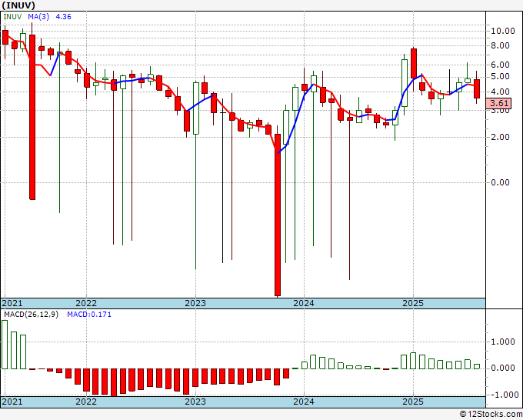This screenshot has height=420, width=523.
Task: Click the 8.00 price axis label
Action: (x=500, y=45)
